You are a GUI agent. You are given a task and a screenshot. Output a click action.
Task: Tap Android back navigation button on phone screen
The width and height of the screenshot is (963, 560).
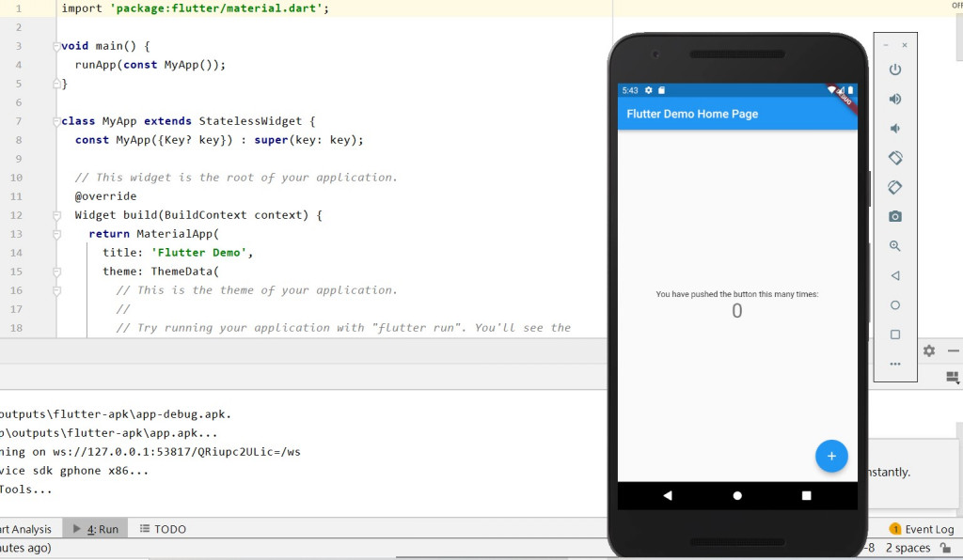pos(668,495)
